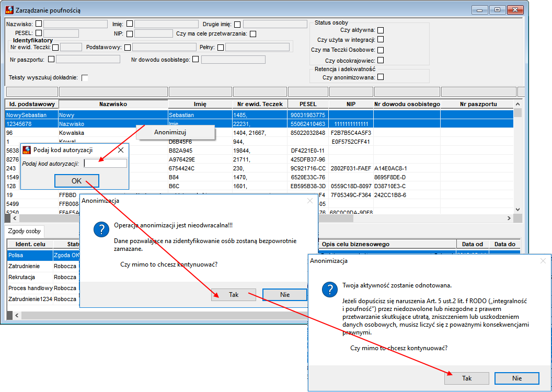Click the authorization code input field
Viewport: 552px width, 392px height.
(106, 163)
